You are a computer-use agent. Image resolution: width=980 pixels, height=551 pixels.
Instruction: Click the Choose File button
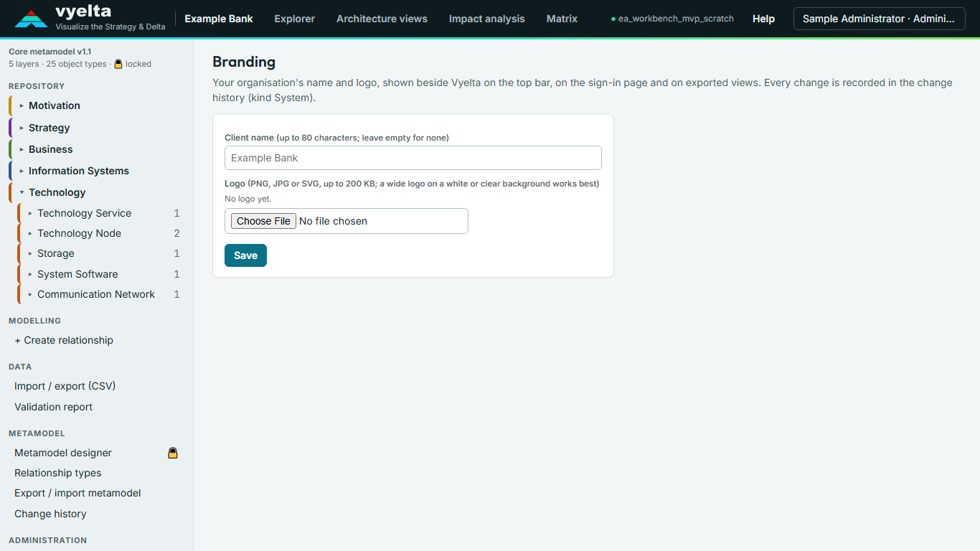click(263, 221)
